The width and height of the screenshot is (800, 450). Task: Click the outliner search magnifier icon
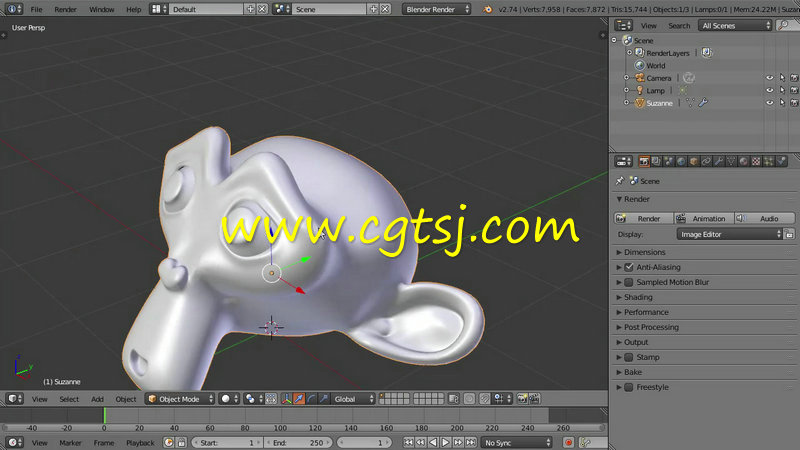[x=784, y=26]
